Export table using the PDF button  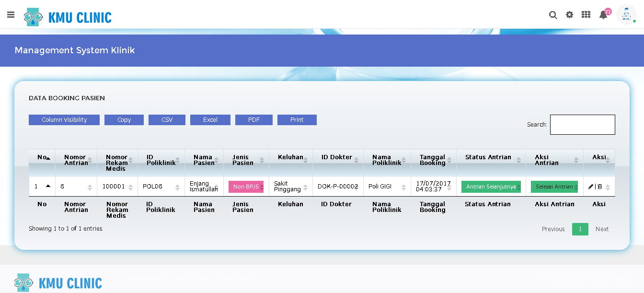(x=254, y=120)
